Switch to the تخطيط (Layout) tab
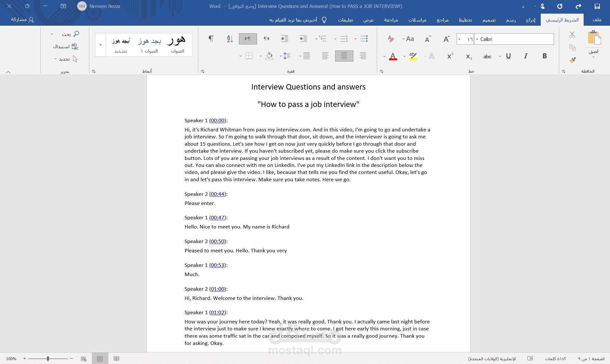Screen dimensions: 610x364 tap(465, 20)
